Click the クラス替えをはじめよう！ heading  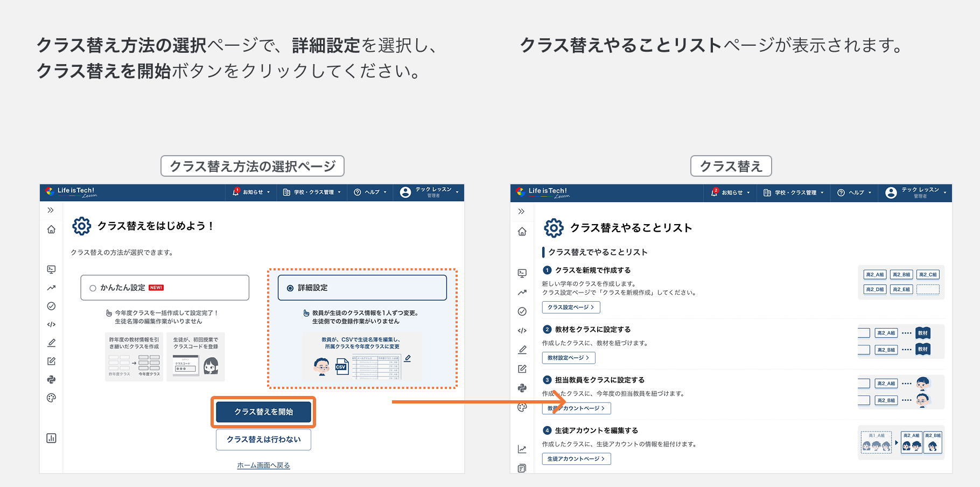[x=156, y=226]
